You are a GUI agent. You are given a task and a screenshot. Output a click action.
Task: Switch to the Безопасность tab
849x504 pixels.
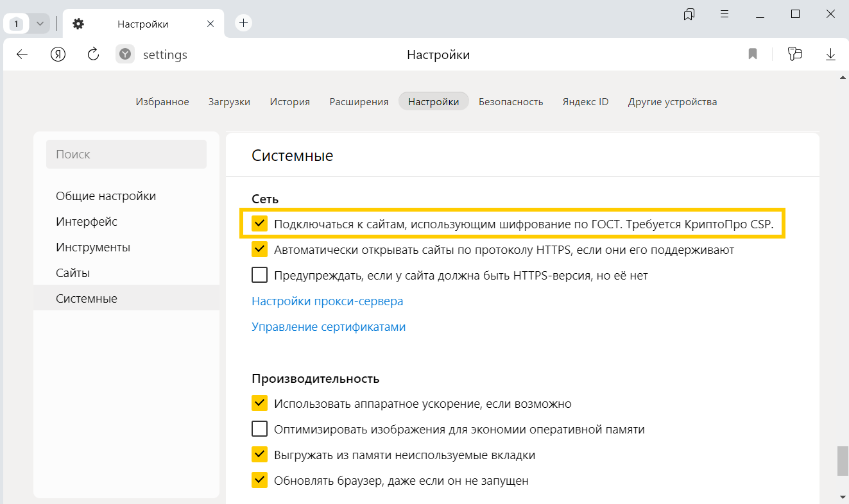511,101
